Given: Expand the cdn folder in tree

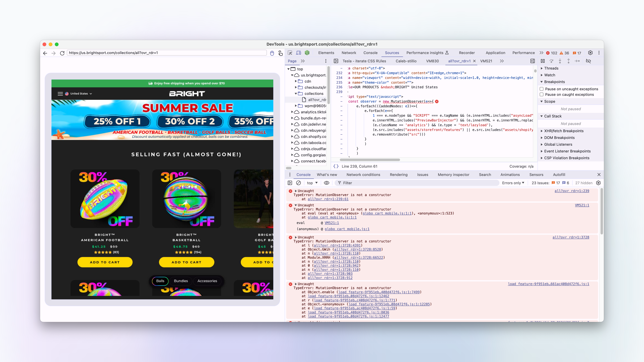Looking at the screenshot, I should tap(296, 81).
